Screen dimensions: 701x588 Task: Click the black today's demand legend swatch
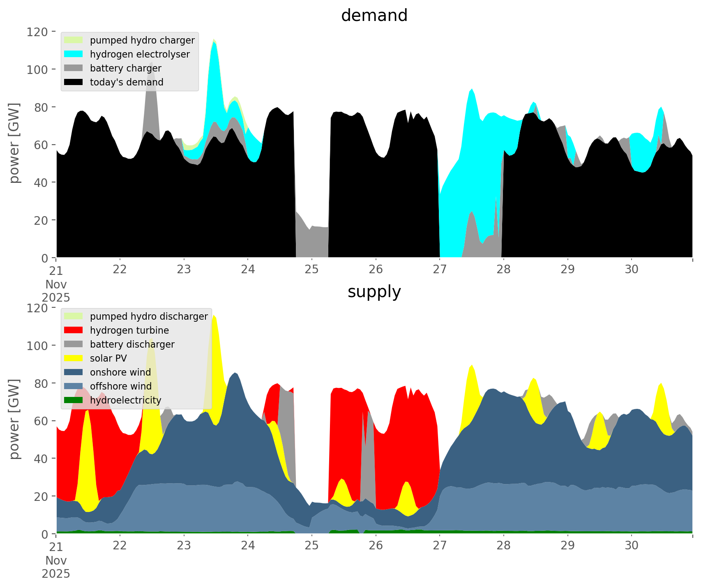(74, 82)
